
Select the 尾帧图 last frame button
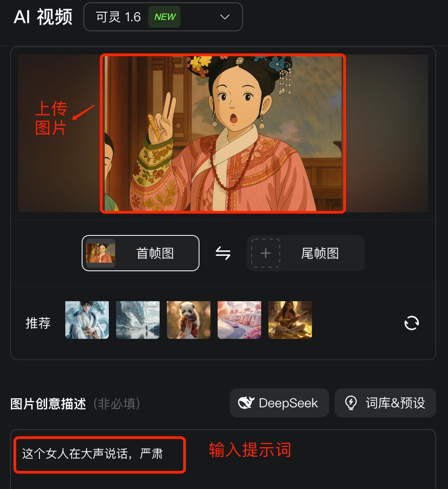306,253
